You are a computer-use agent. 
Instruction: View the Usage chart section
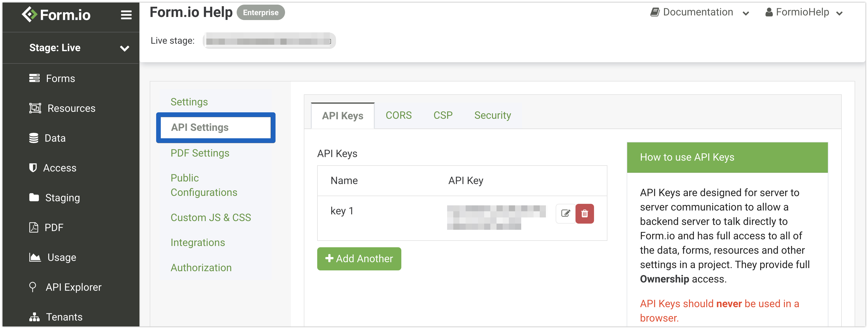click(61, 257)
